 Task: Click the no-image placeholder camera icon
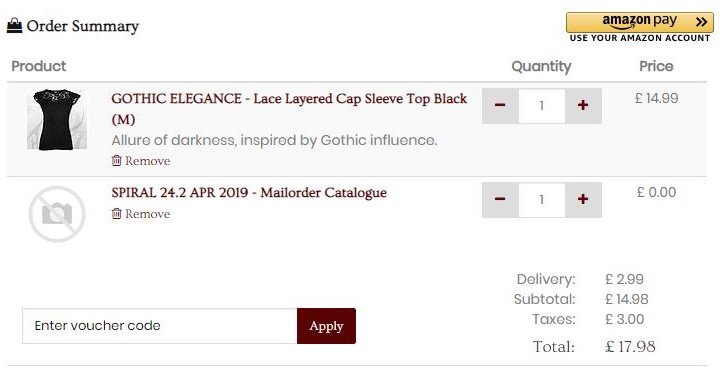point(57,214)
